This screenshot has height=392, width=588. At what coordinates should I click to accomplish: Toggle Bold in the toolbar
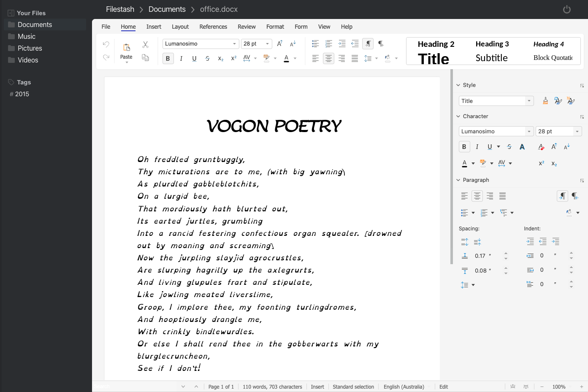coord(168,59)
